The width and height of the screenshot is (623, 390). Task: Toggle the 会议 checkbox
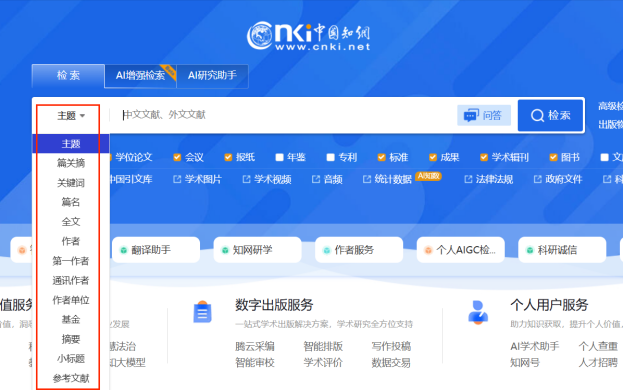point(177,157)
